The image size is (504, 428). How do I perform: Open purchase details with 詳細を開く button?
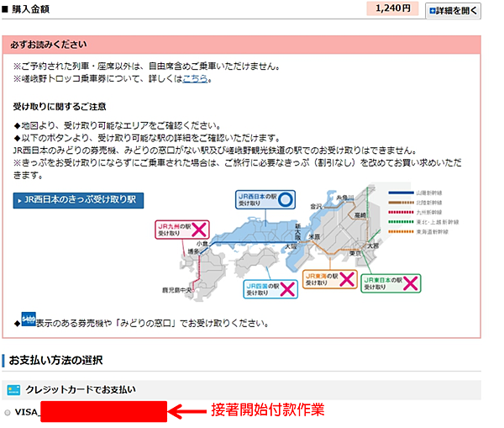tap(453, 11)
